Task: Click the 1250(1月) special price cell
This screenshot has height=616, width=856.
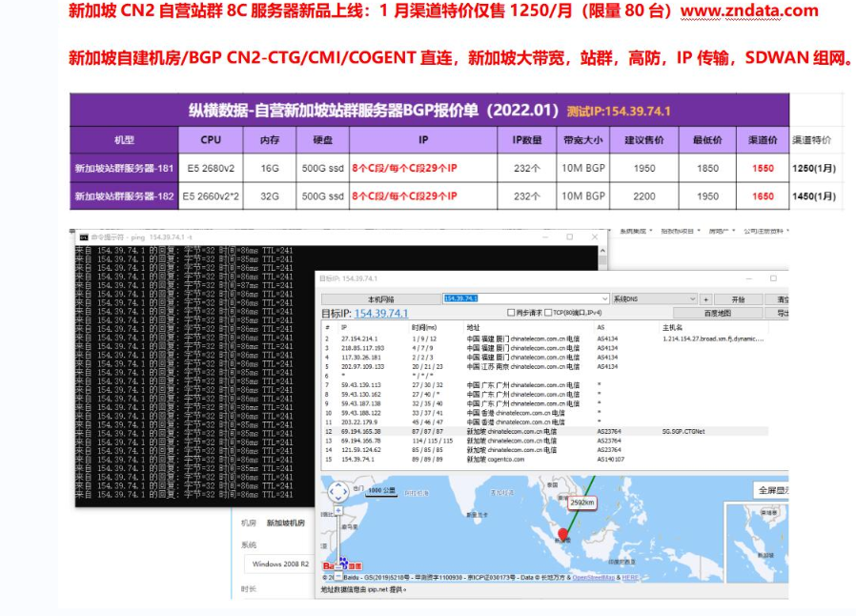Action: 814,168
